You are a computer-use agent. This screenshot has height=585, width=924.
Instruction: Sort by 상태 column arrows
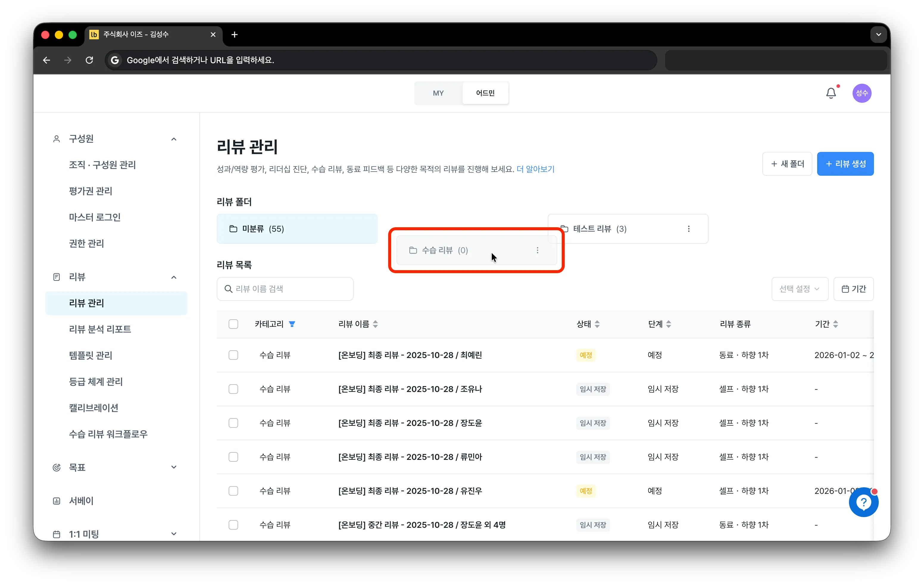point(597,324)
